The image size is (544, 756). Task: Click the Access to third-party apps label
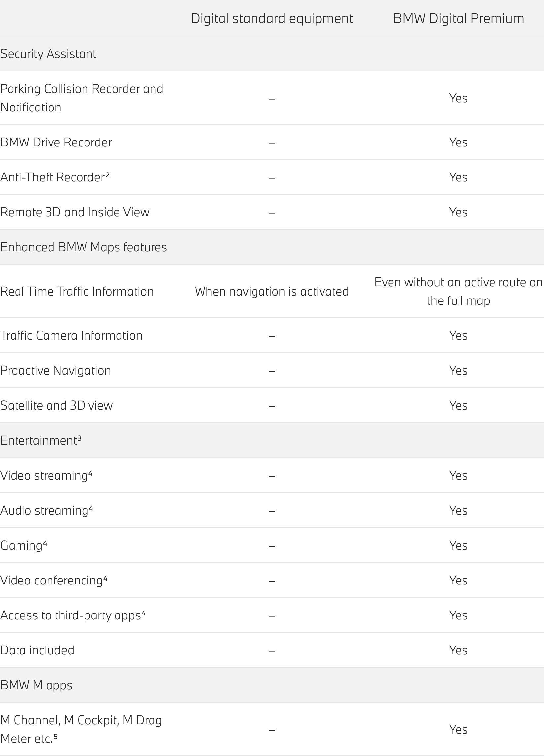[73, 615]
